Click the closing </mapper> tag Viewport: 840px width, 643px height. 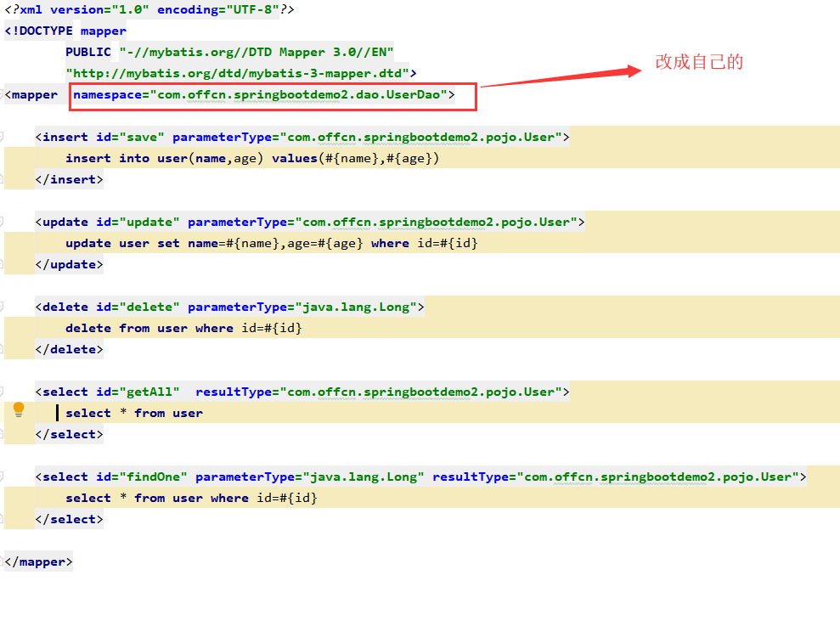pos(38,562)
